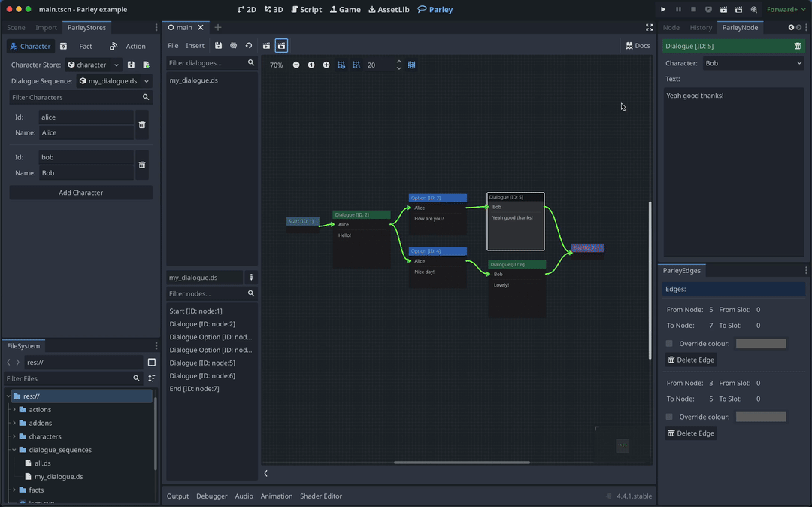The image size is (812, 507).
Task: Delete the Dialogue ID 5 node via trash icon
Action: click(x=798, y=46)
